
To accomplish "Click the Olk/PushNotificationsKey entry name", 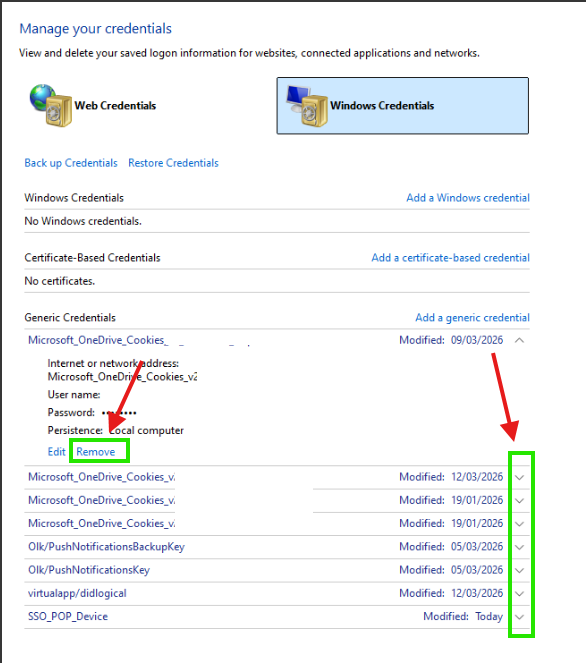I will [x=89, y=570].
